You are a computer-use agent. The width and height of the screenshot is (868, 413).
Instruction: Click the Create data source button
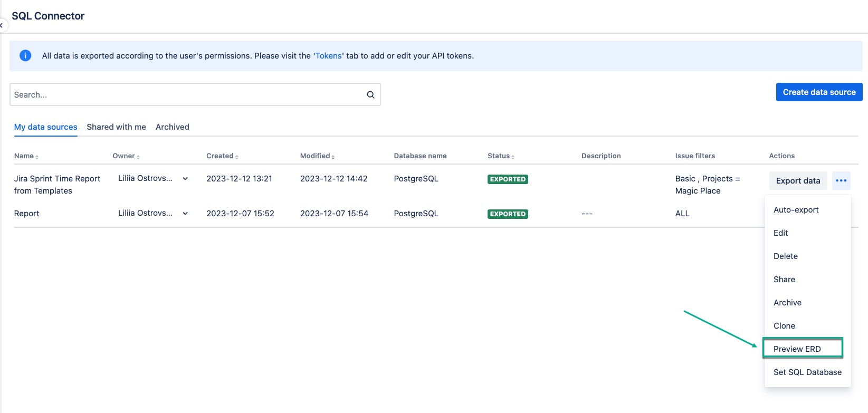[x=819, y=92]
